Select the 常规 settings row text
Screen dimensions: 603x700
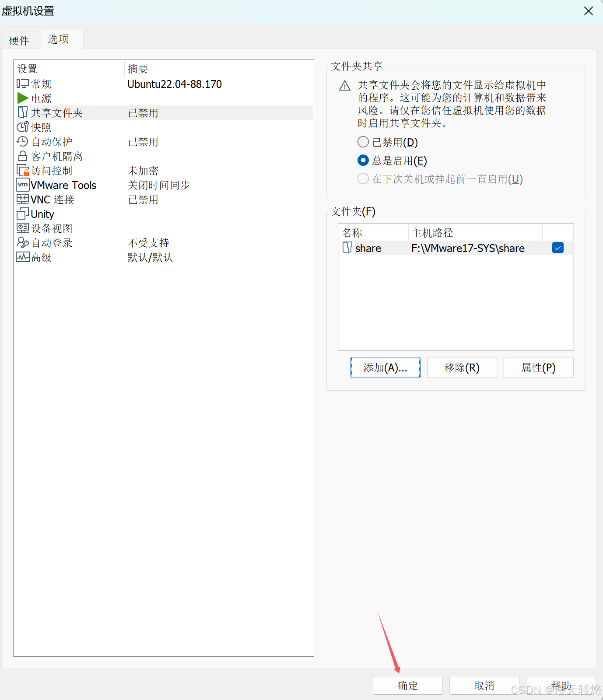point(41,84)
